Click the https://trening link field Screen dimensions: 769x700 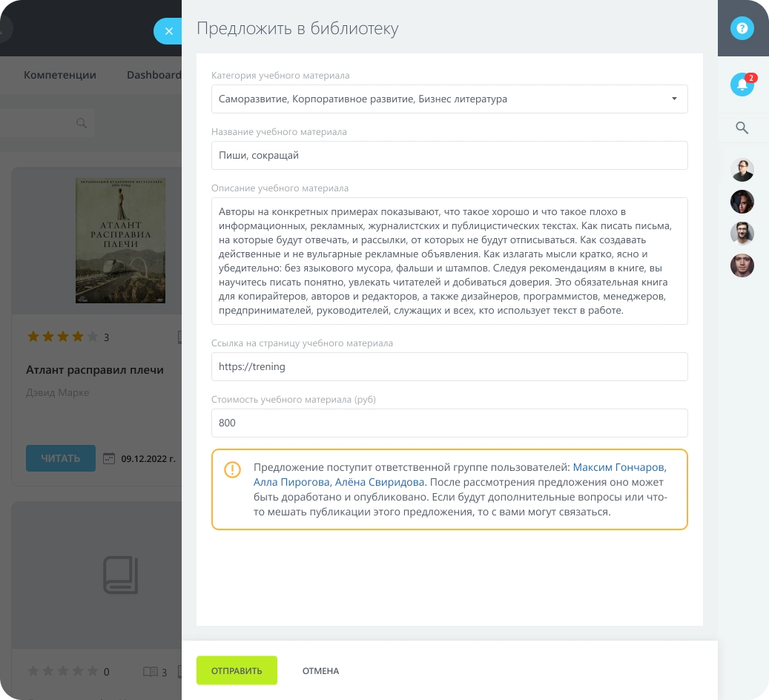pyautogui.click(x=449, y=367)
